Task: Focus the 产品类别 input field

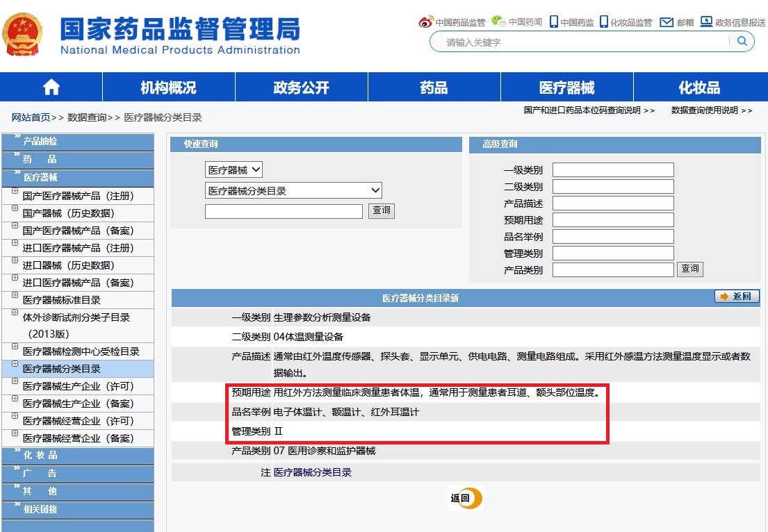Action: [x=613, y=269]
